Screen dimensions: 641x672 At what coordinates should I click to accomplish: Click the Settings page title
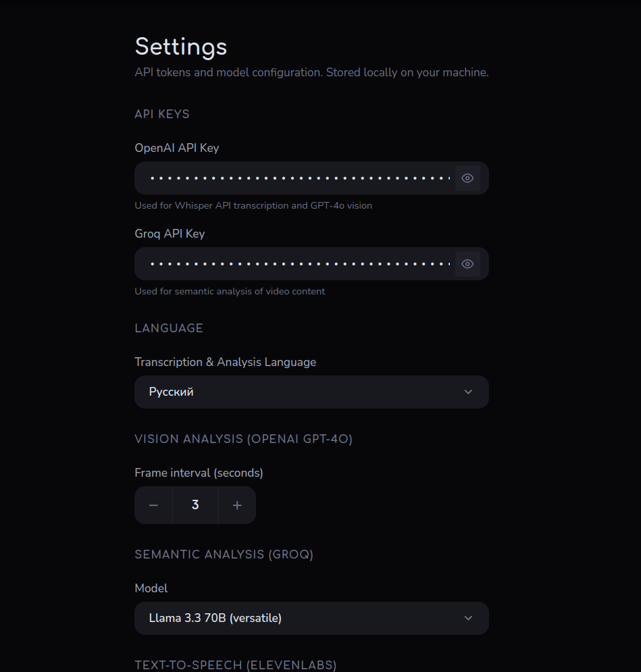pyautogui.click(x=180, y=47)
